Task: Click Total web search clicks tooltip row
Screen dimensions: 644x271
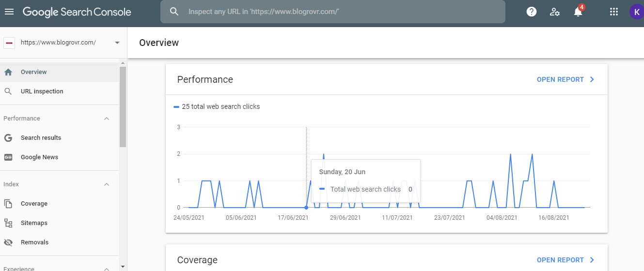Action: pos(366,189)
